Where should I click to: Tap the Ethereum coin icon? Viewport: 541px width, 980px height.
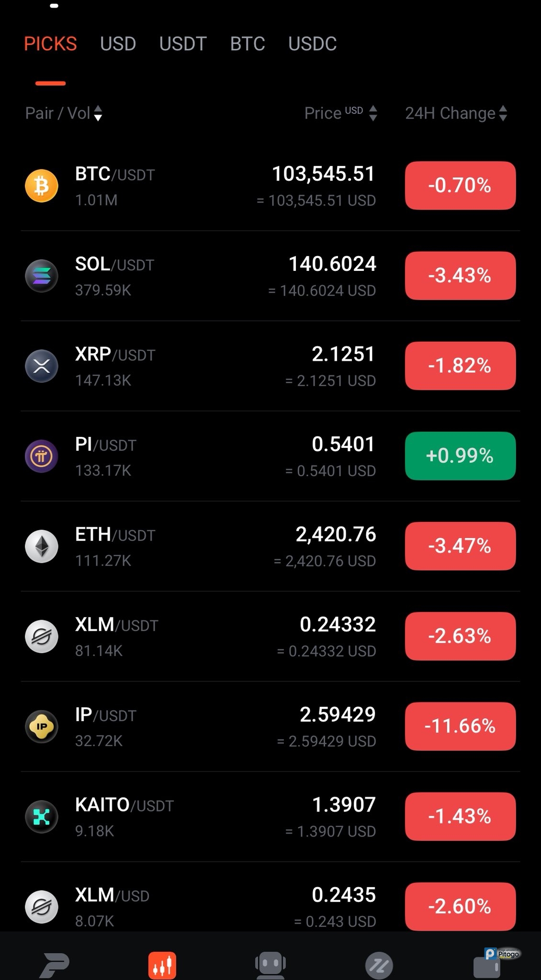tap(42, 546)
